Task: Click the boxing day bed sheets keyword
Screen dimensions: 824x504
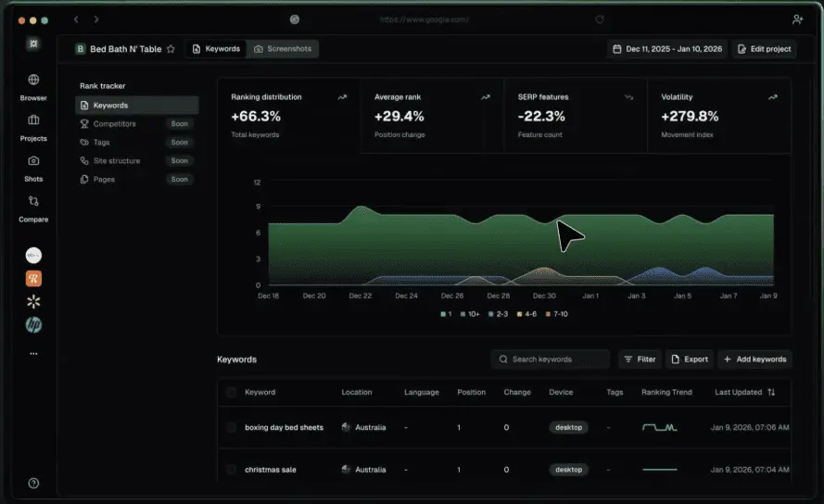Action: pyautogui.click(x=284, y=427)
